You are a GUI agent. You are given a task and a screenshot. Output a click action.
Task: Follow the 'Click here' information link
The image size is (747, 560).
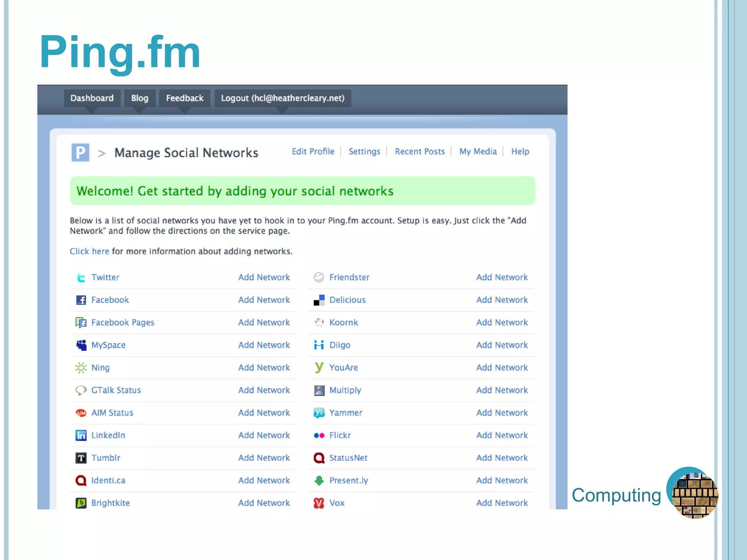point(89,251)
